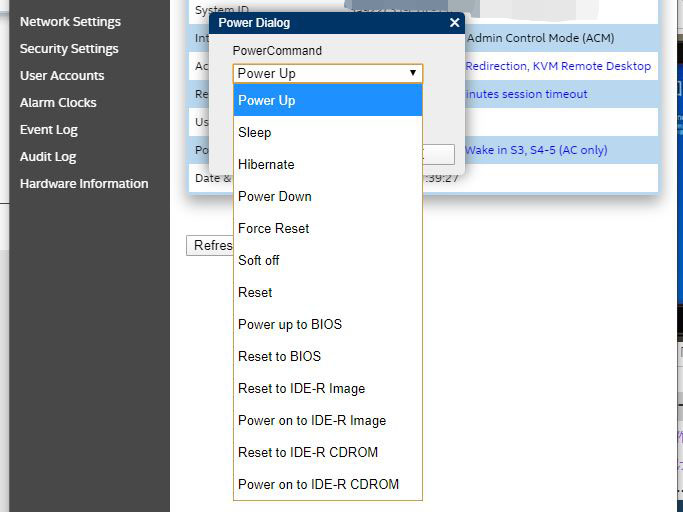Viewport: 683px width, 512px height.
Task: Select Power up to BIOS
Action: pyautogui.click(x=328, y=324)
